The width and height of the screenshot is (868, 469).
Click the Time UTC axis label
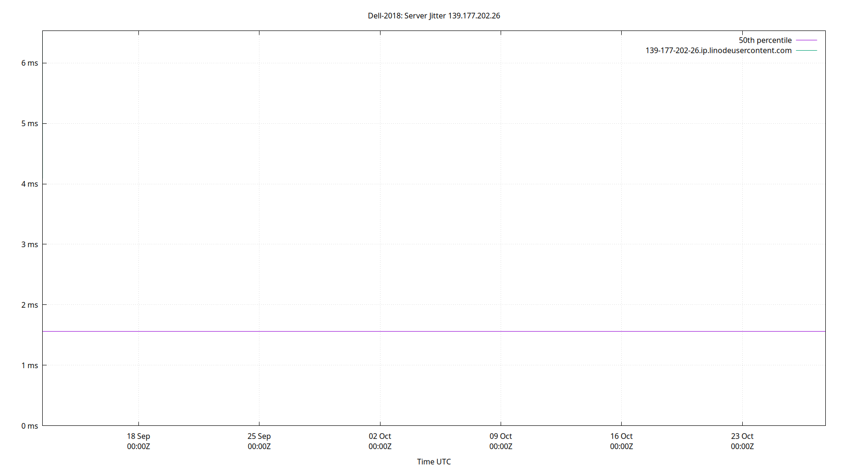pyautogui.click(x=434, y=461)
